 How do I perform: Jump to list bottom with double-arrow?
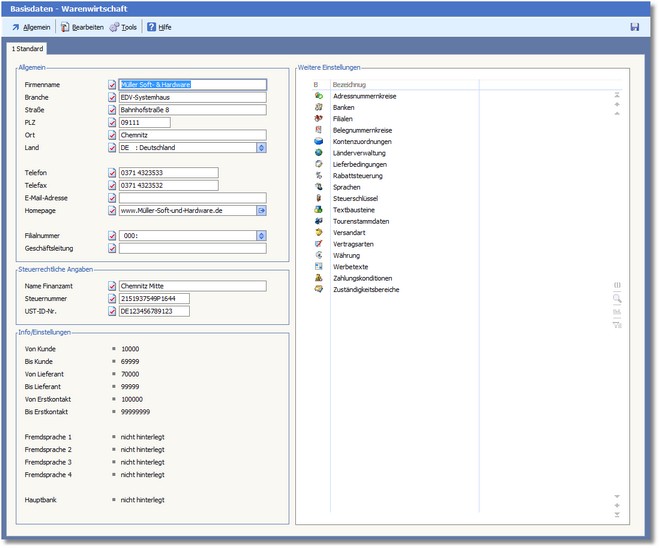pyautogui.click(x=617, y=514)
